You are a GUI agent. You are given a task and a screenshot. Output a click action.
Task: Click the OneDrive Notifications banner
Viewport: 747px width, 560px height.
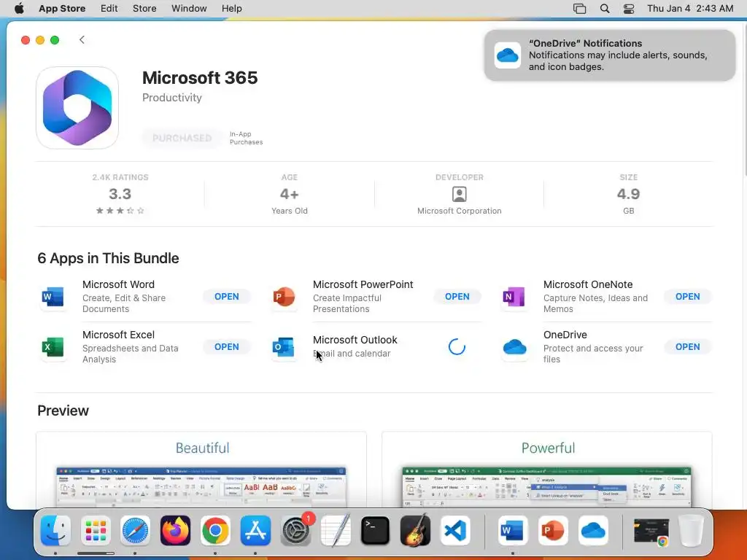[610, 55]
